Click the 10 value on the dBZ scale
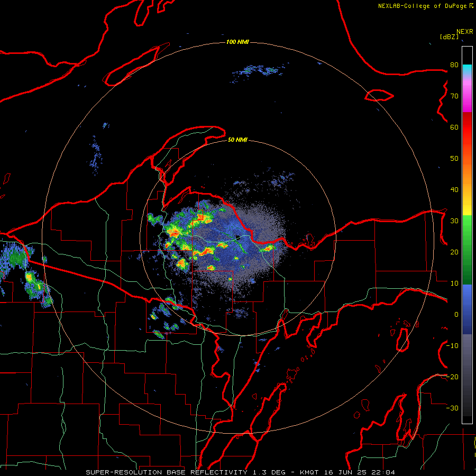The image size is (476, 476). coord(454,283)
